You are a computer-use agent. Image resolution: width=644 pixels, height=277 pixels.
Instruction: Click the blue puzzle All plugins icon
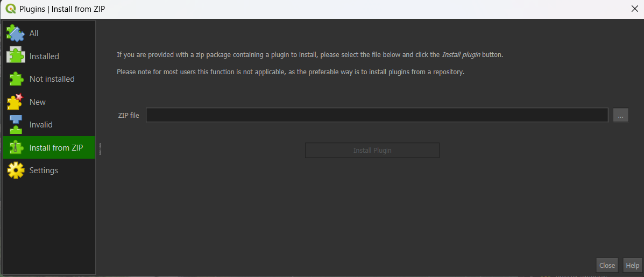pyautogui.click(x=16, y=33)
